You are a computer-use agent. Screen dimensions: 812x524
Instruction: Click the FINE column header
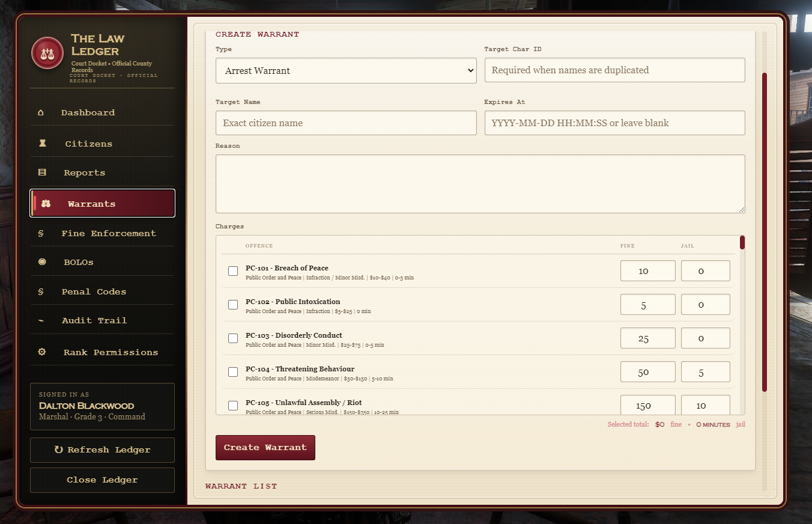[x=628, y=246]
